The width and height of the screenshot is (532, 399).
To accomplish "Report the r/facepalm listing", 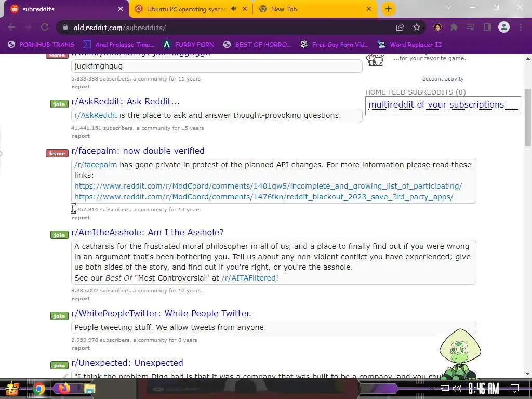I will (x=81, y=218).
